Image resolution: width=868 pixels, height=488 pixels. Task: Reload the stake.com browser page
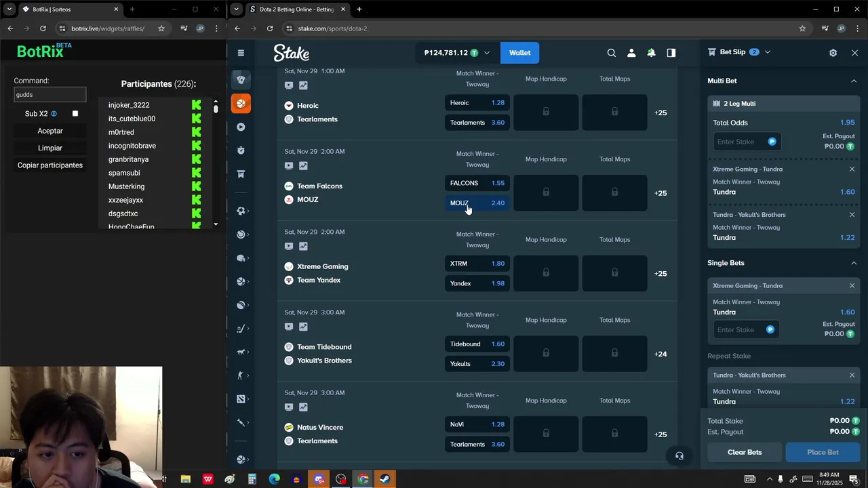pyautogui.click(x=270, y=28)
